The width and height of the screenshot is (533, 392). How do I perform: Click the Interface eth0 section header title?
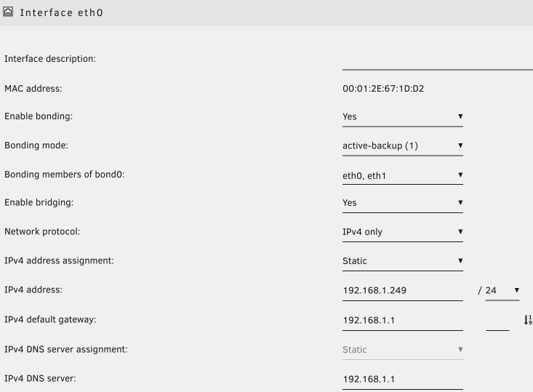coord(61,13)
